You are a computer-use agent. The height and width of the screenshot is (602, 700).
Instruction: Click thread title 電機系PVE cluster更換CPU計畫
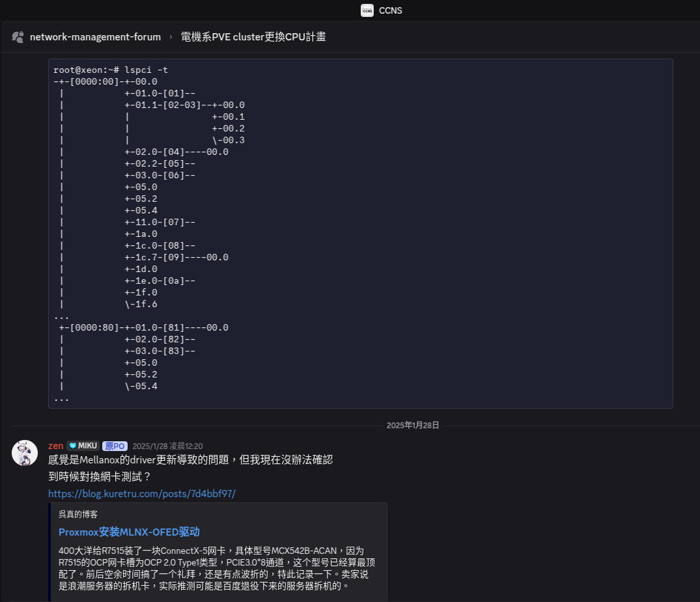click(253, 37)
